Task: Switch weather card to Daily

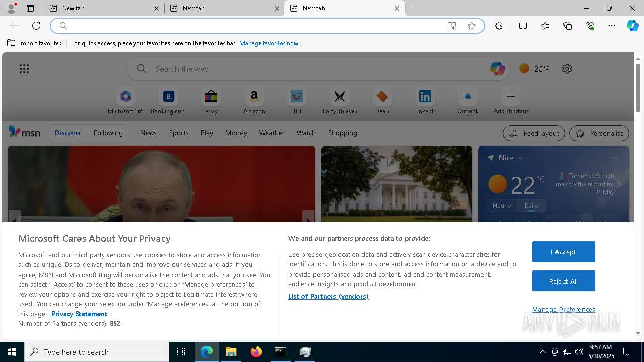Action: click(531, 206)
